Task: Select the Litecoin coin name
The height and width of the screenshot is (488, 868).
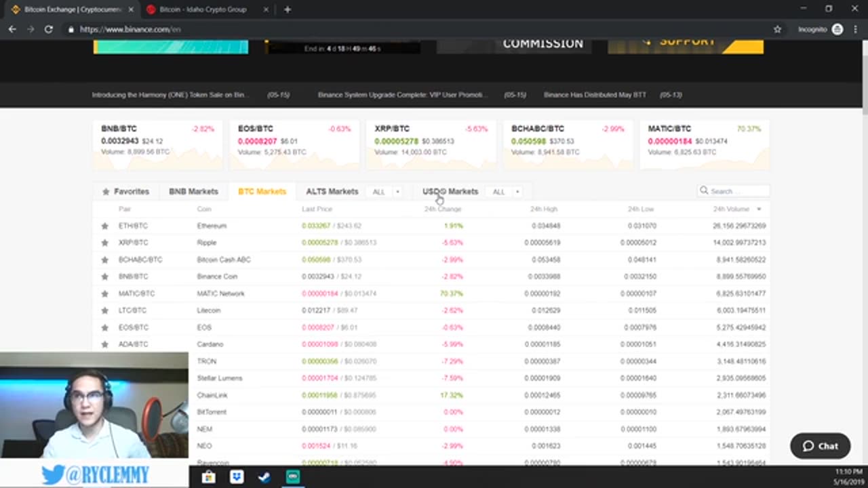Action: coord(209,310)
